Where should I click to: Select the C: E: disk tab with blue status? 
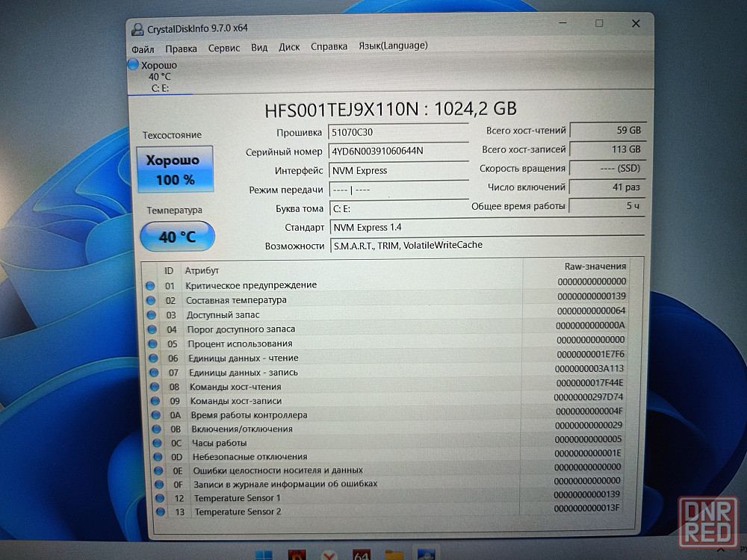coord(160,76)
